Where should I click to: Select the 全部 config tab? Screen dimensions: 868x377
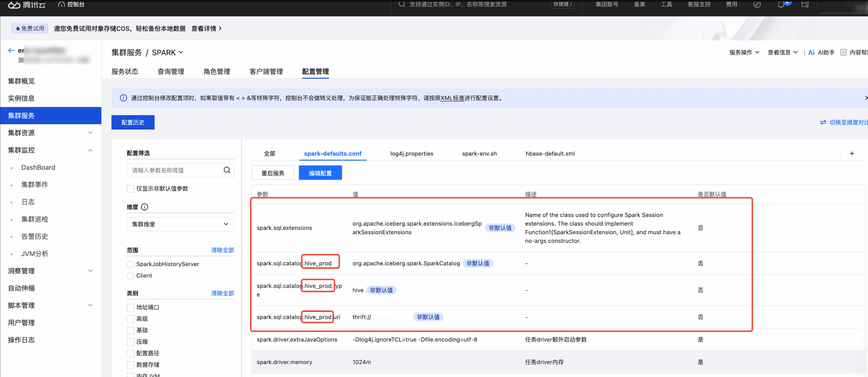tap(269, 153)
